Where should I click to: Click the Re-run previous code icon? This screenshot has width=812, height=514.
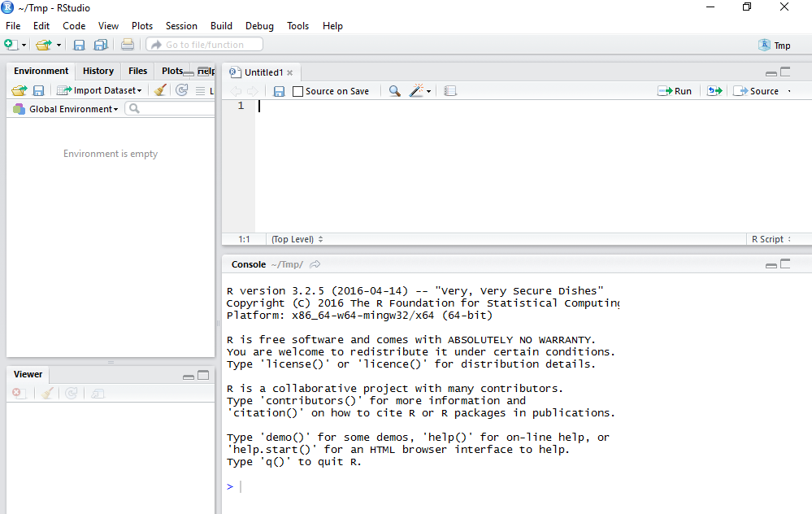click(x=714, y=91)
